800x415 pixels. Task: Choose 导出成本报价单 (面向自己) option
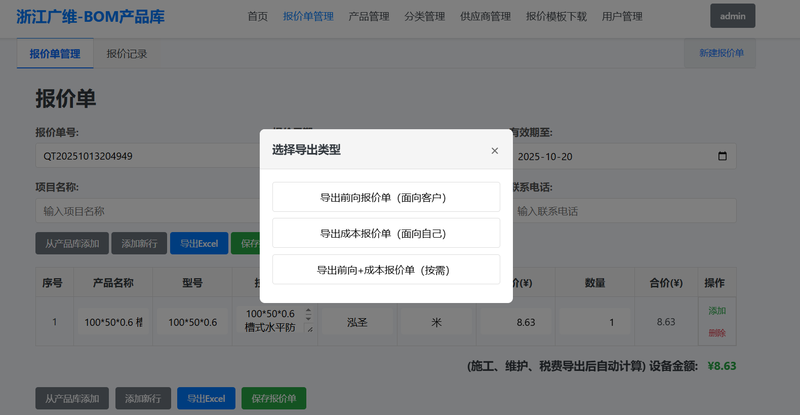[x=386, y=233]
